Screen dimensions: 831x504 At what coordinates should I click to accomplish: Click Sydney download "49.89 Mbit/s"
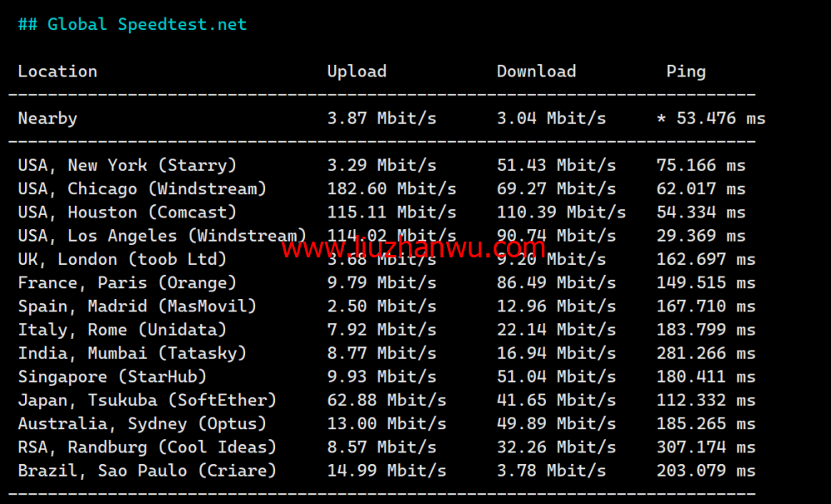[557, 423]
